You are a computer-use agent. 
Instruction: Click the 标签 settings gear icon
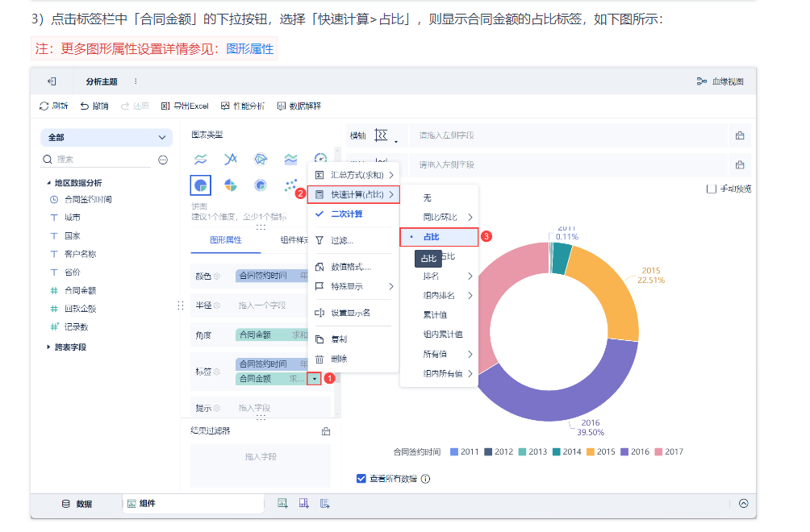(x=217, y=372)
